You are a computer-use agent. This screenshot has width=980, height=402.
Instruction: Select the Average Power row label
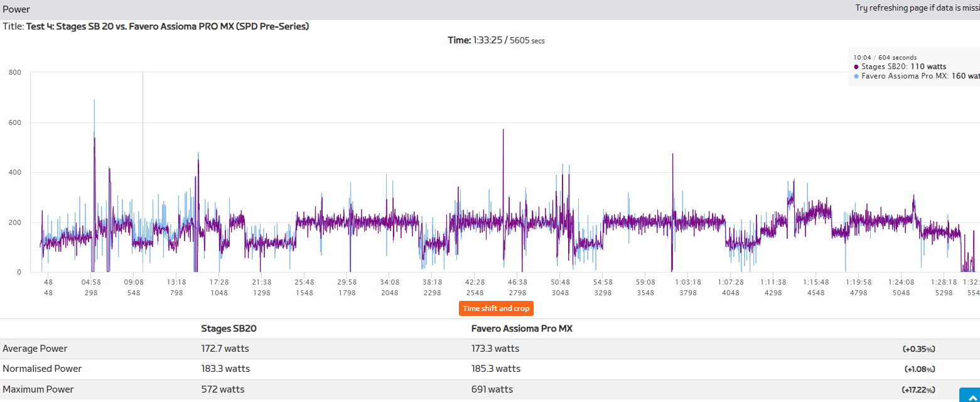35,349
